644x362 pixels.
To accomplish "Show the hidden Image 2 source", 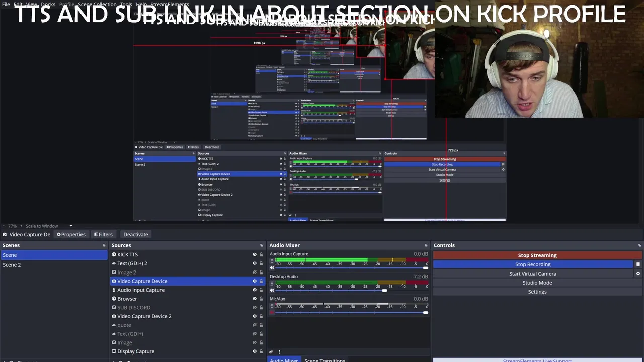I will [x=254, y=273].
